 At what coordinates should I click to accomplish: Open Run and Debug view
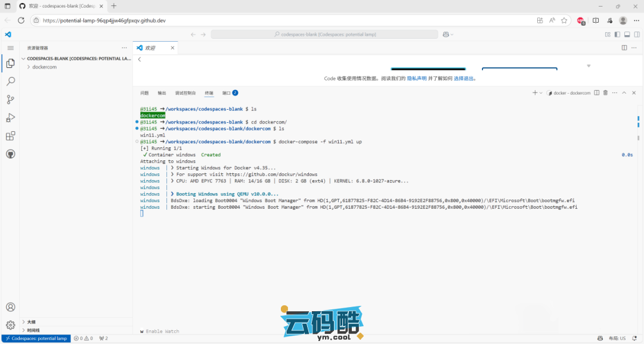coord(10,117)
